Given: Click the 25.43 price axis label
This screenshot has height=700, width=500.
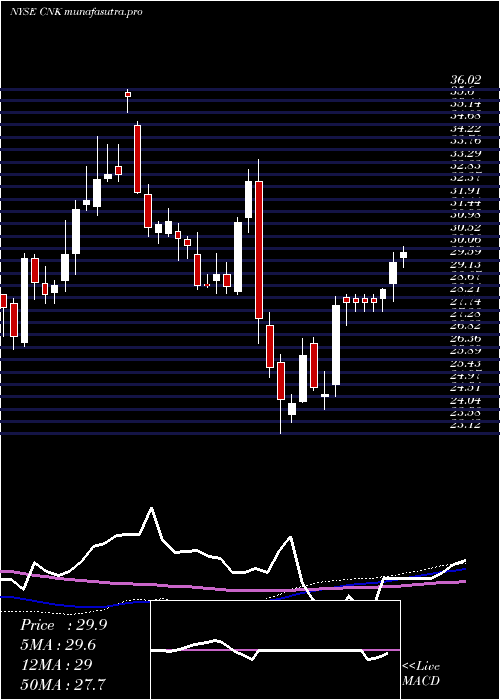Looking at the screenshot, I should click(x=466, y=363).
